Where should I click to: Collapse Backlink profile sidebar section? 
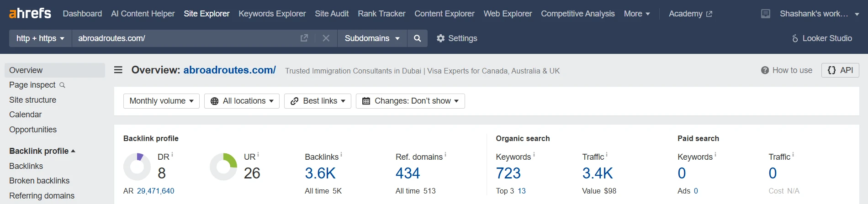pos(42,151)
